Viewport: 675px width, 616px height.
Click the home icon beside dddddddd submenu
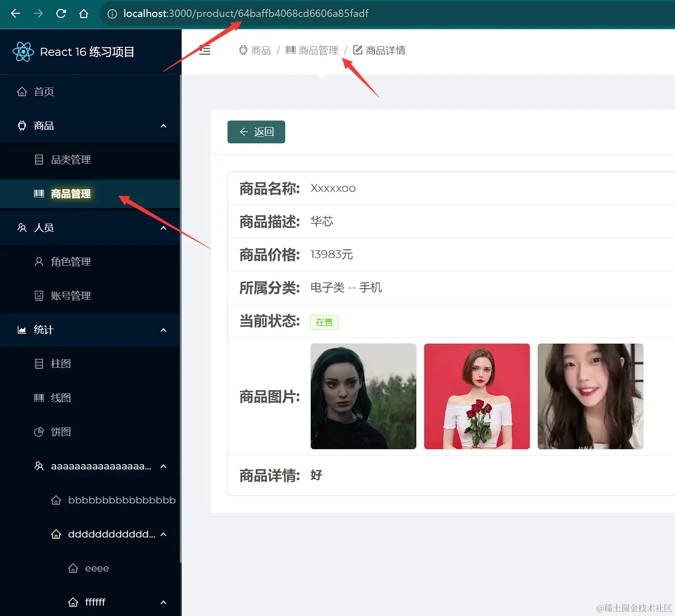point(56,534)
